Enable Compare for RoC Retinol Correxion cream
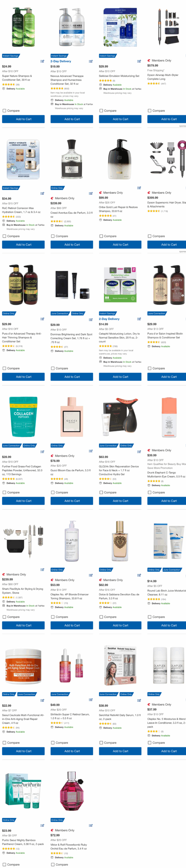 4,236
